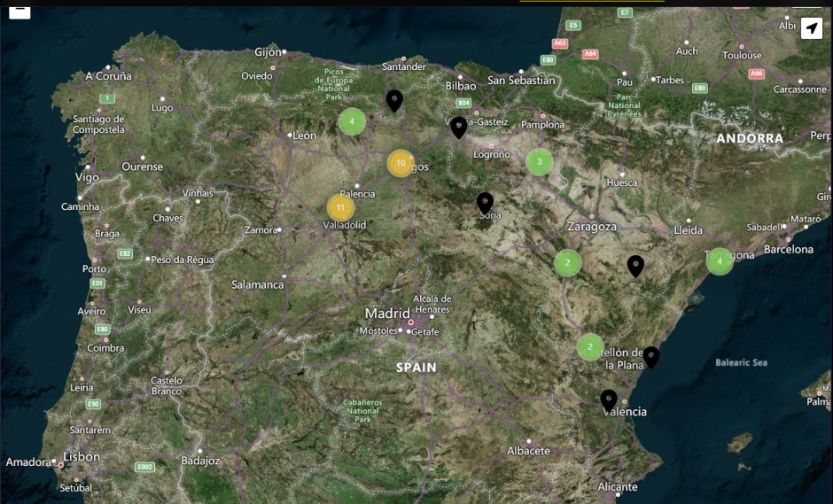Click the zoom out minus button

[19, 12]
